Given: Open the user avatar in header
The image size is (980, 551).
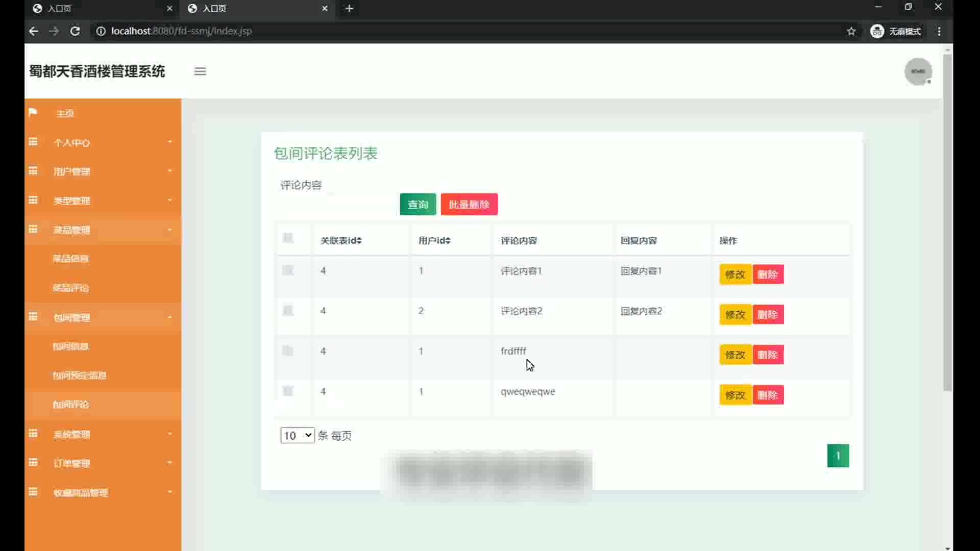Looking at the screenshot, I should (x=918, y=71).
